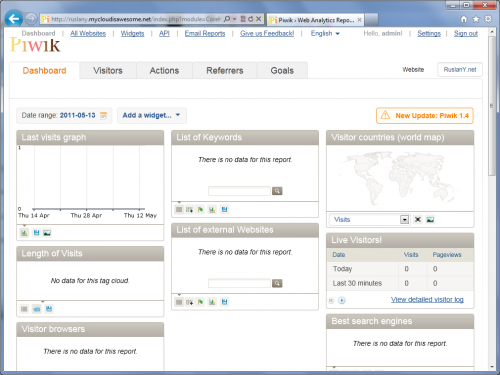
Task: Show table with more metrics in List of Keywords
Action: point(189,210)
